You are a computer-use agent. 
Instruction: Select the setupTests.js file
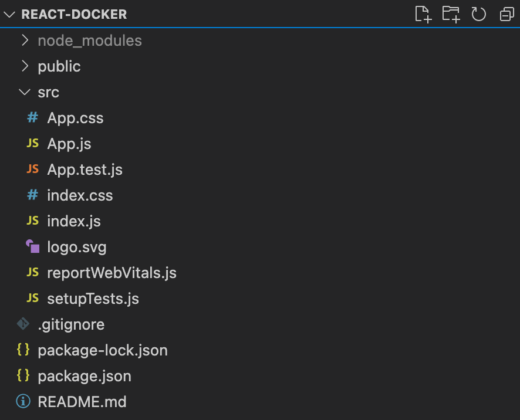pyautogui.click(x=93, y=298)
